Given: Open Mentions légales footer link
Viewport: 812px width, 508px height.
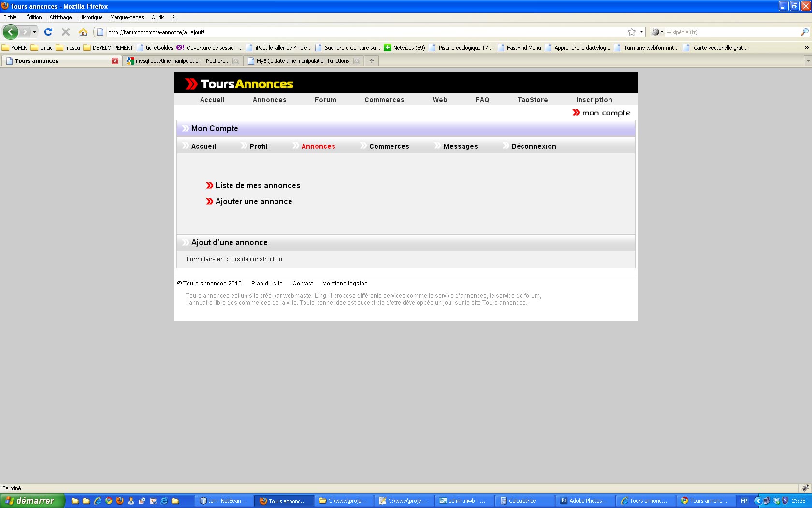Looking at the screenshot, I should click(345, 284).
